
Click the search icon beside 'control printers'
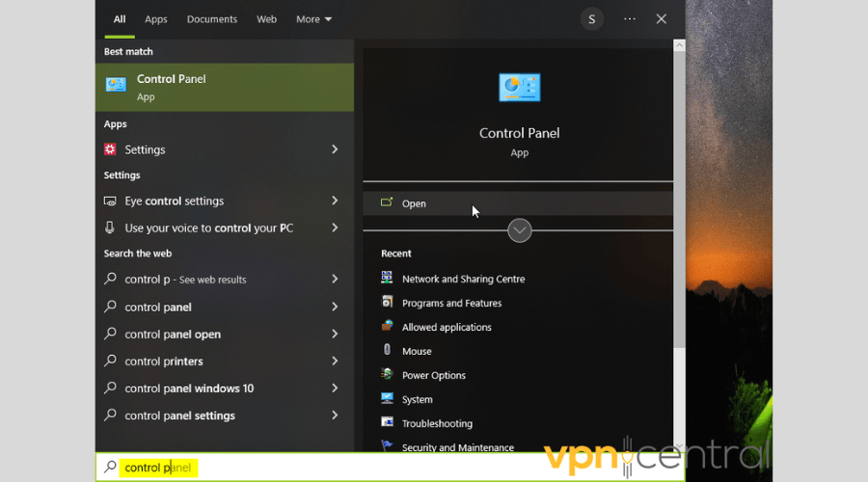pyautogui.click(x=110, y=361)
